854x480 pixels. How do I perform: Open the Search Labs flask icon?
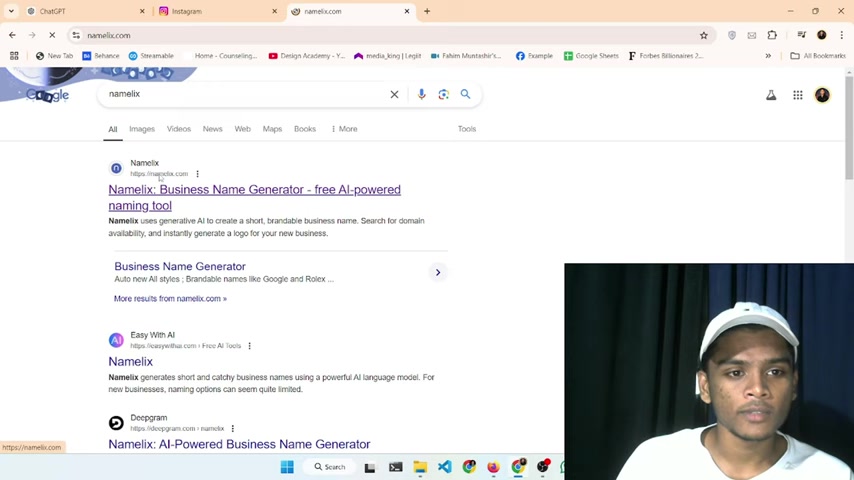point(771,95)
